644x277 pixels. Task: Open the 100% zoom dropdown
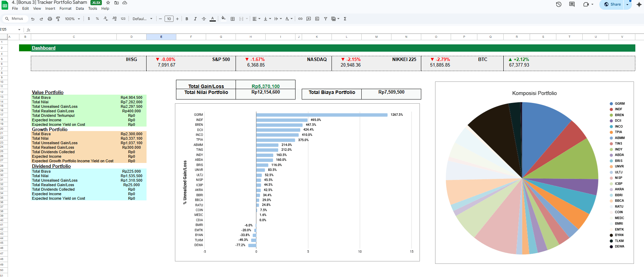72,19
